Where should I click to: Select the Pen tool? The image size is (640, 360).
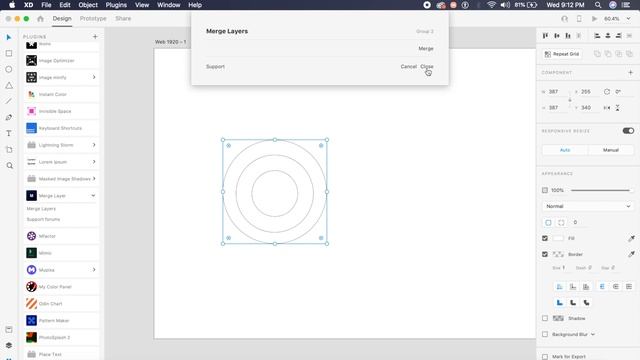tap(9, 118)
